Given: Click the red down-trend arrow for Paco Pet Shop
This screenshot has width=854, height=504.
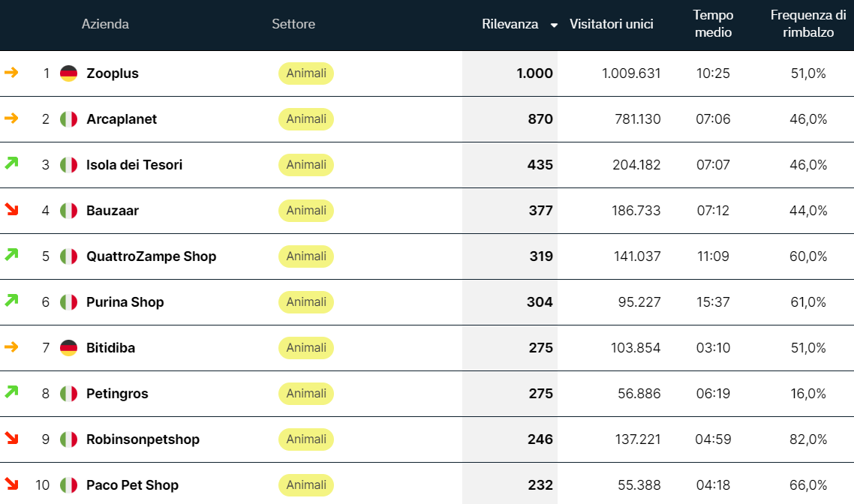Looking at the screenshot, I should click(x=11, y=483).
